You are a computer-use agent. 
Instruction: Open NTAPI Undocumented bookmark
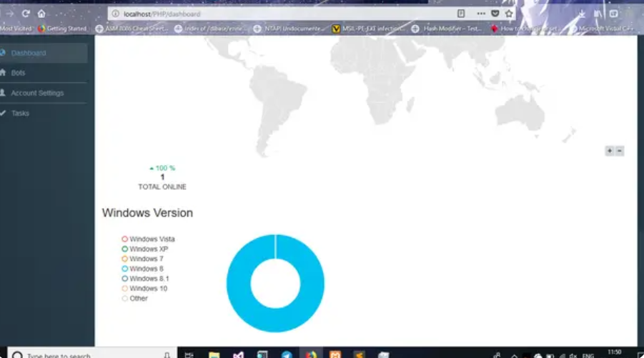288,29
